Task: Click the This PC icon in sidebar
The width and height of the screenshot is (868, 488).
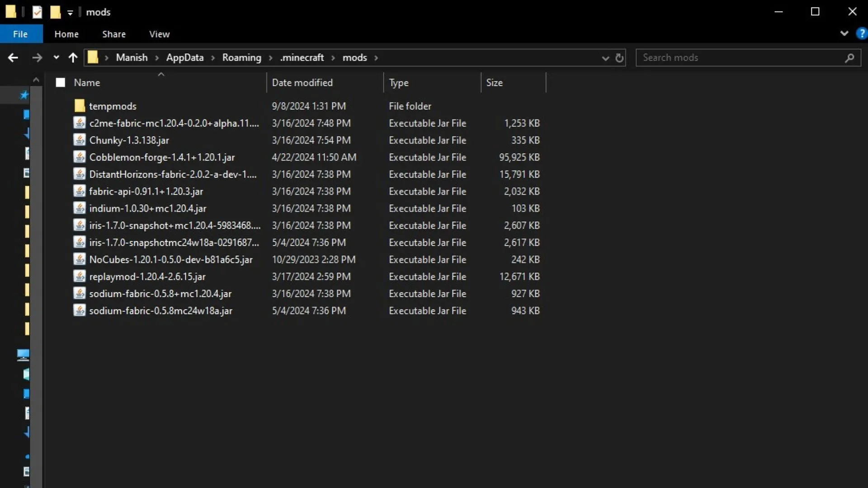Action: (23, 355)
